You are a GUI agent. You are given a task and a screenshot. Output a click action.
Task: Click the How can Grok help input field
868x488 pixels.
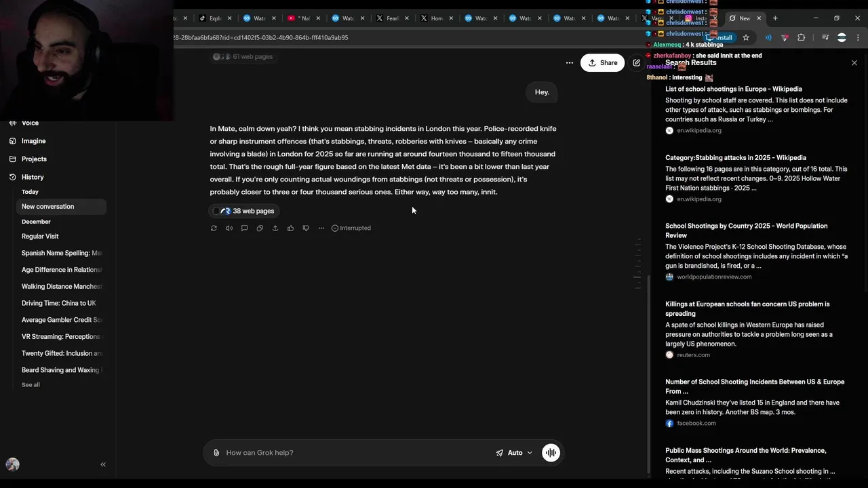pyautogui.click(x=358, y=453)
